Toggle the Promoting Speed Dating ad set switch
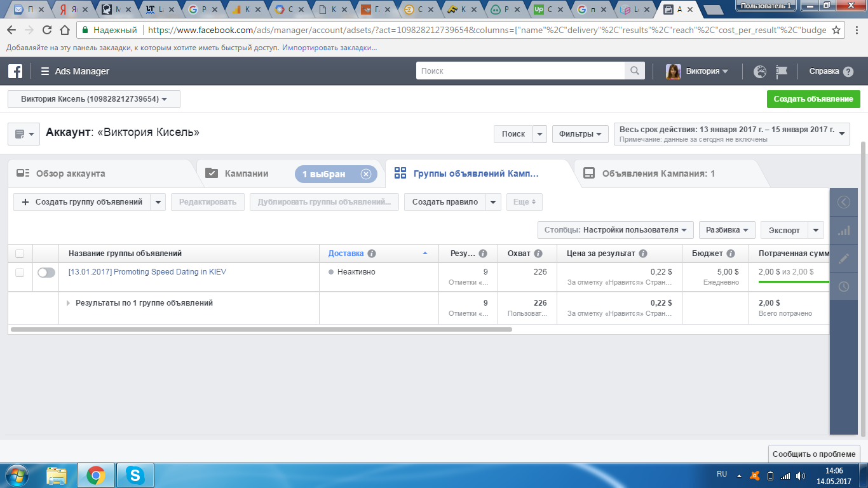This screenshot has height=488, width=868. click(x=46, y=273)
